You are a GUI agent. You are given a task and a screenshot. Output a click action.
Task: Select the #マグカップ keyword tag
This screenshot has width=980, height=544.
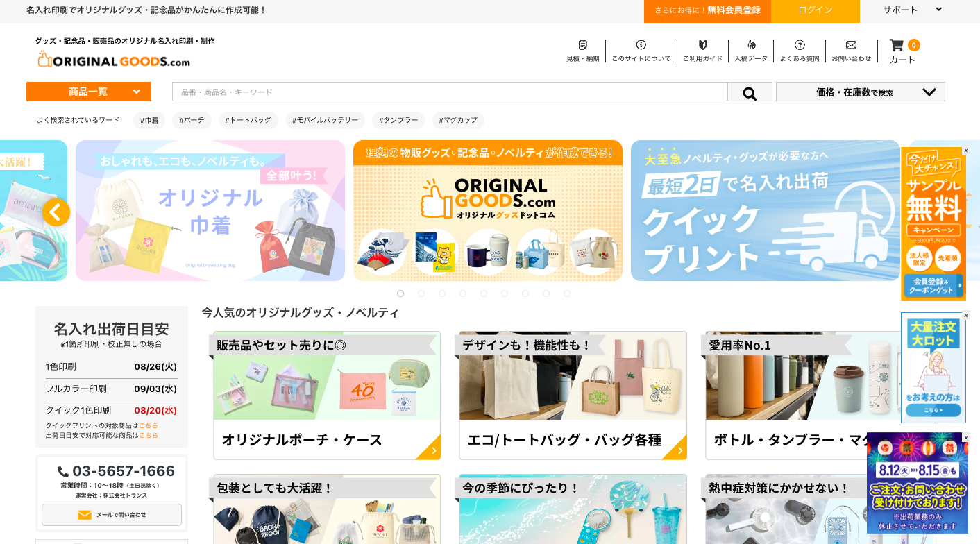pos(458,120)
